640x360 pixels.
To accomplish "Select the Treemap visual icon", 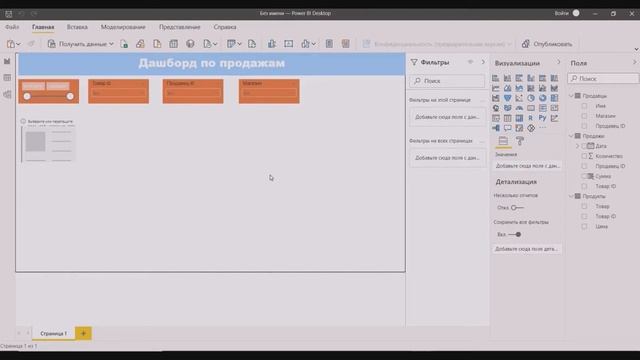I will [x=554, y=98].
